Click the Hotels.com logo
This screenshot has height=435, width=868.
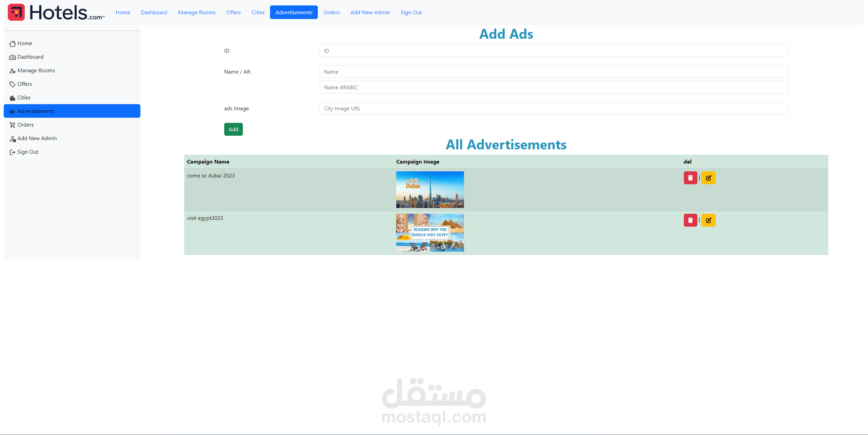tap(56, 13)
